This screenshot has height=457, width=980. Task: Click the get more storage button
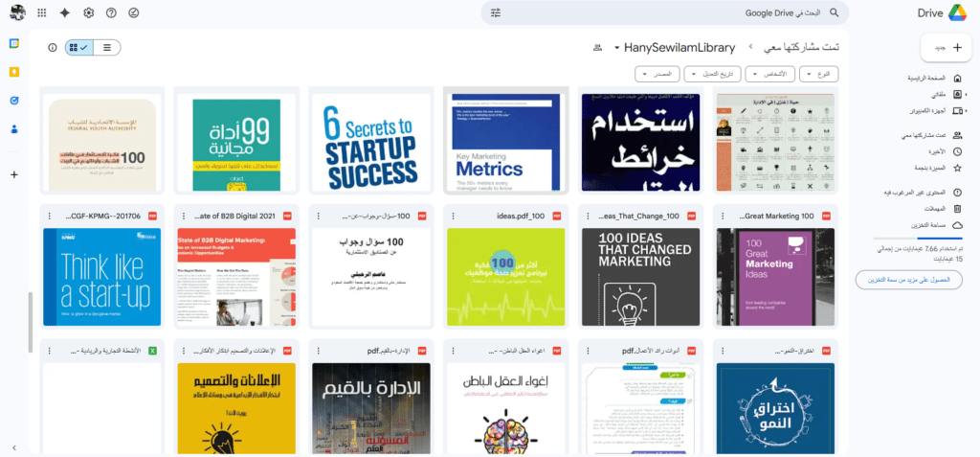(x=909, y=280)
